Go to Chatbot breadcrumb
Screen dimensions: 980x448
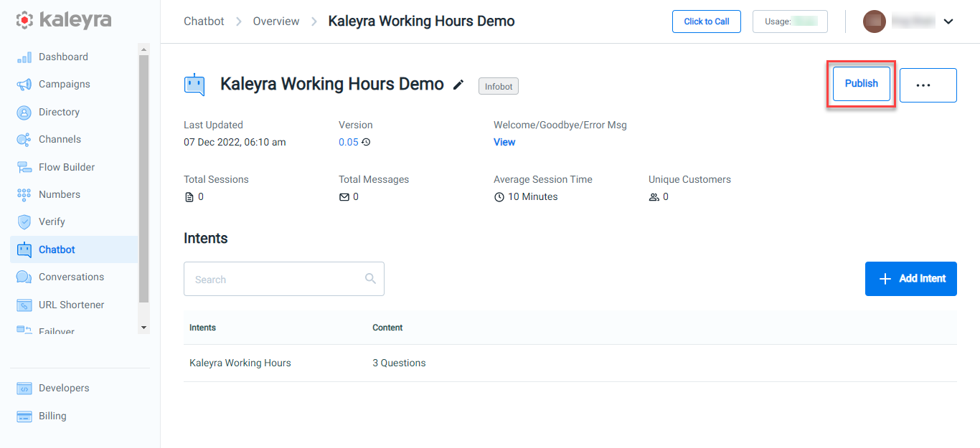click(204, 22)
